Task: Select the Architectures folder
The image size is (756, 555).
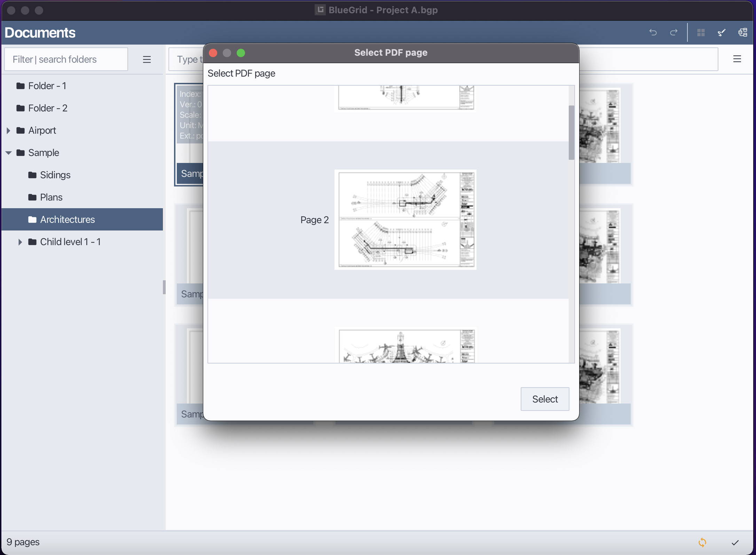Action: click(x=67, y=219)
